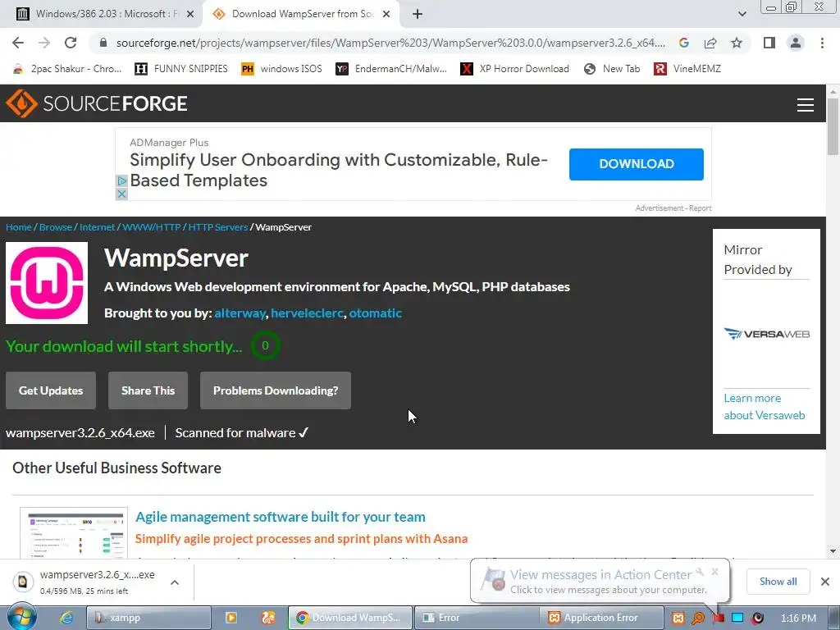840x630 pixels.
Task: Click Show all downloads
Action: pyautogui.click(x=778, y=582)
